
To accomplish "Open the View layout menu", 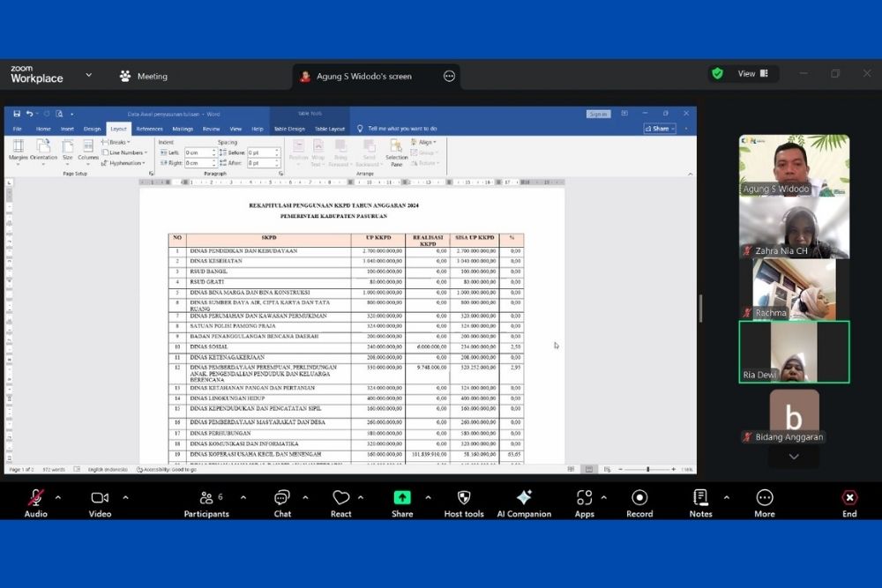I will (x=752, y=73).
